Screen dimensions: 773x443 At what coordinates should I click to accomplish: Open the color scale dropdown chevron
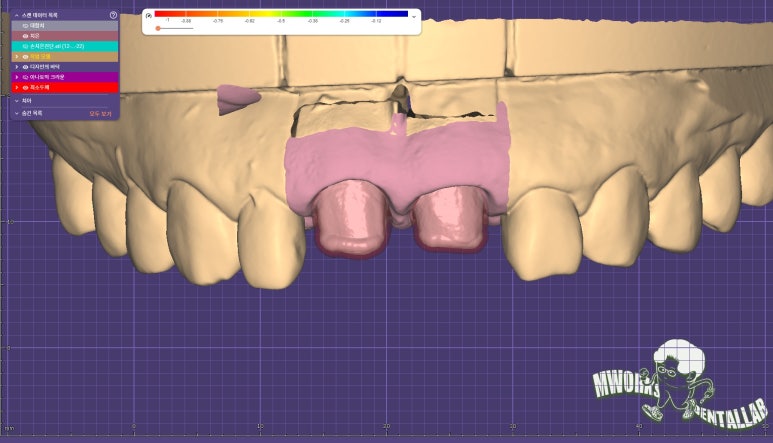coord(414,17)
